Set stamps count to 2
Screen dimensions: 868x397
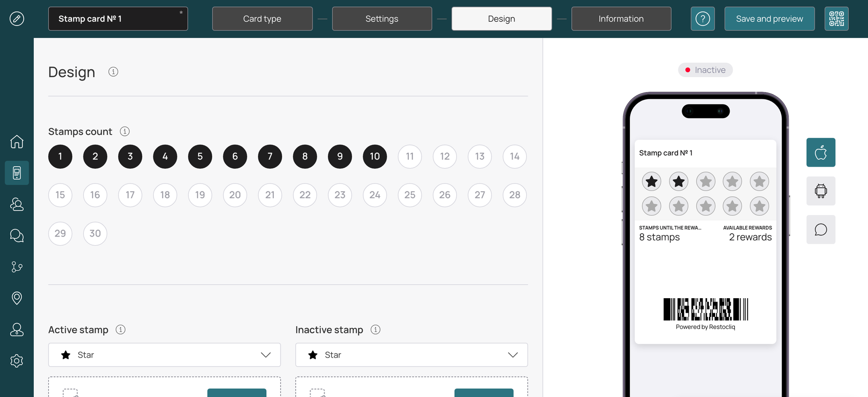[x=95, y=157]
